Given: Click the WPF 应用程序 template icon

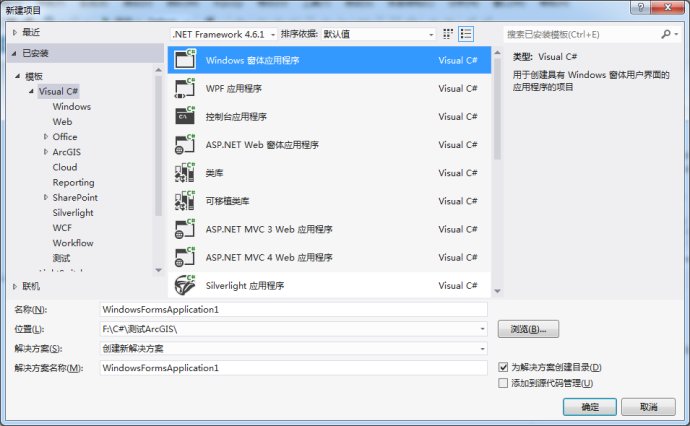Looking at the screenshot, I should 185,88.
